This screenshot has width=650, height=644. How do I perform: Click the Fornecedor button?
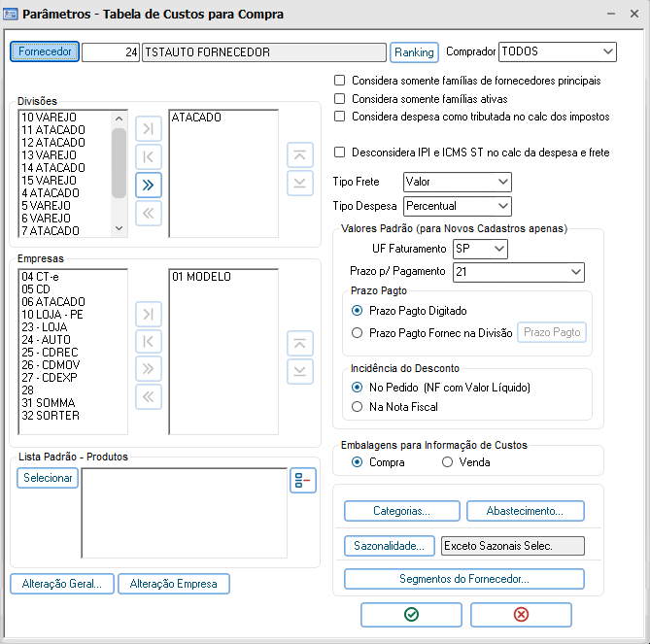coord(45,51)
